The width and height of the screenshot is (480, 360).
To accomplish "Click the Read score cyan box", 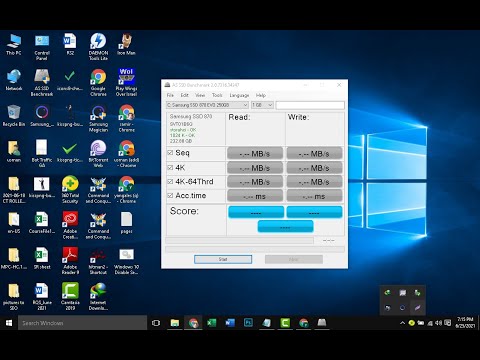I will click(256, 212).
